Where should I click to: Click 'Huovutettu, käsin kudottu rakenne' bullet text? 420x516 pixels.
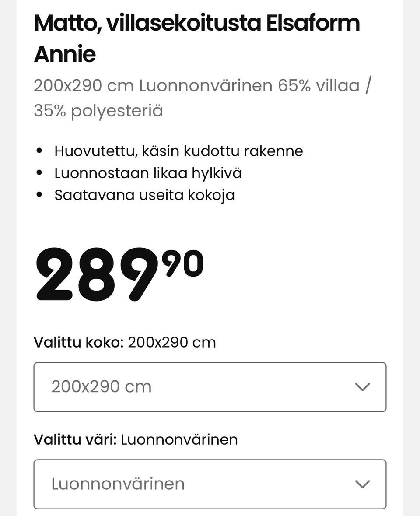tap(178, 151)
